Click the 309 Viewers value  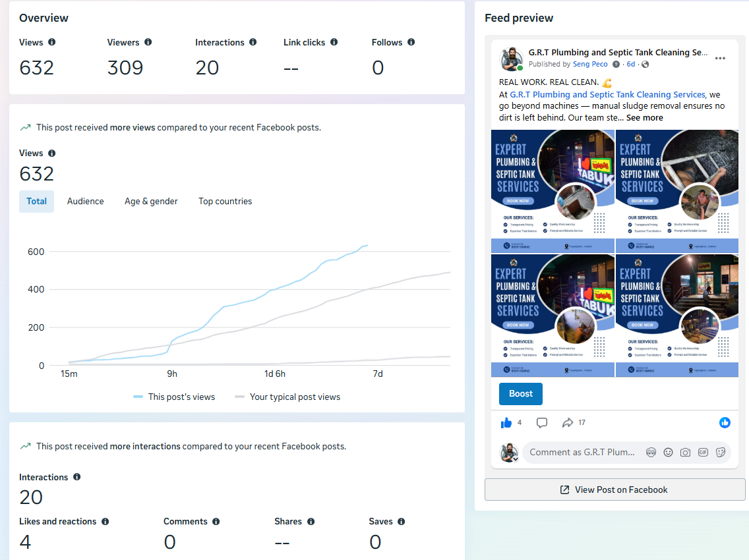(125, 68)
